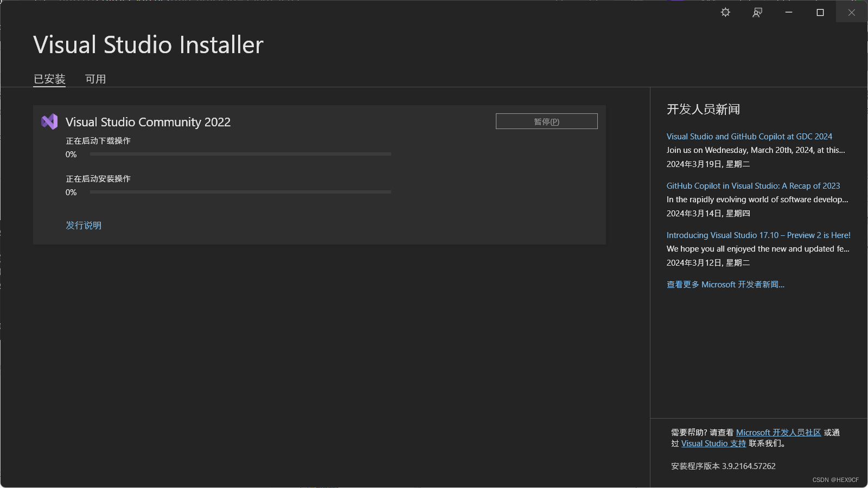Click the date text 2024年3月19日, 星期二

point(708,164)
